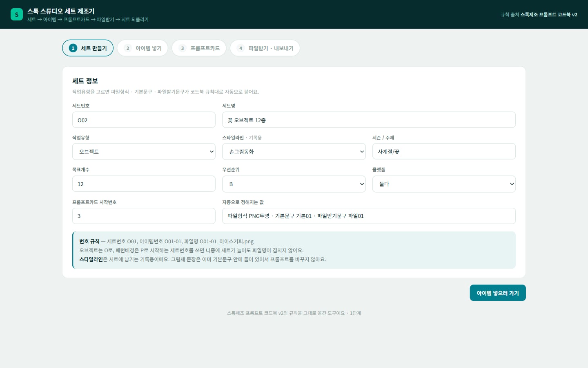Viewport: 588px width, 368px height.
Task: Focus the 목표개수 field showing 12
Action: pyautogui.click(x=144, y=184)
